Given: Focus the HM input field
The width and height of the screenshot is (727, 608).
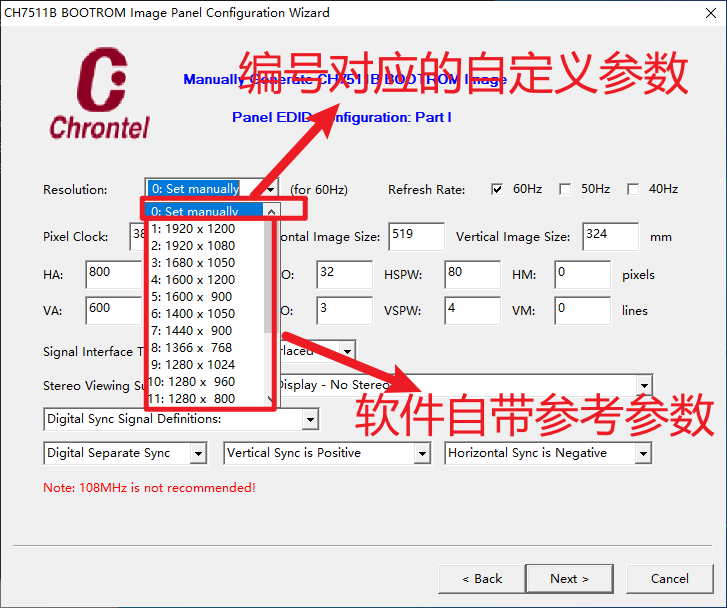Looking at the screenshot, I should (x=582, y=275).
